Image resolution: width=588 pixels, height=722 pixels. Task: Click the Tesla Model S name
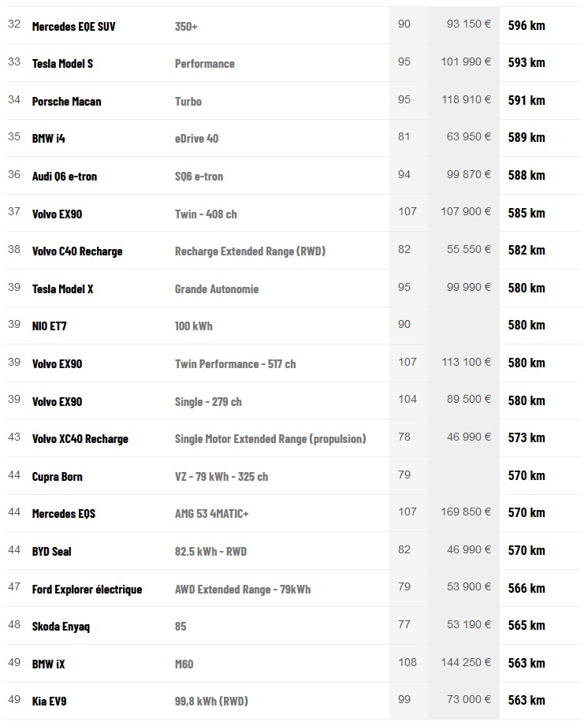coord(62,64)
